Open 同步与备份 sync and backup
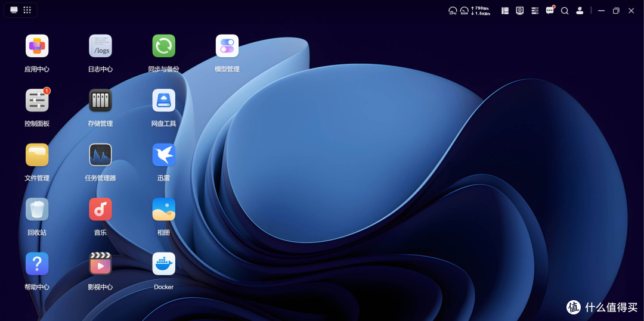 pos(163,46)
